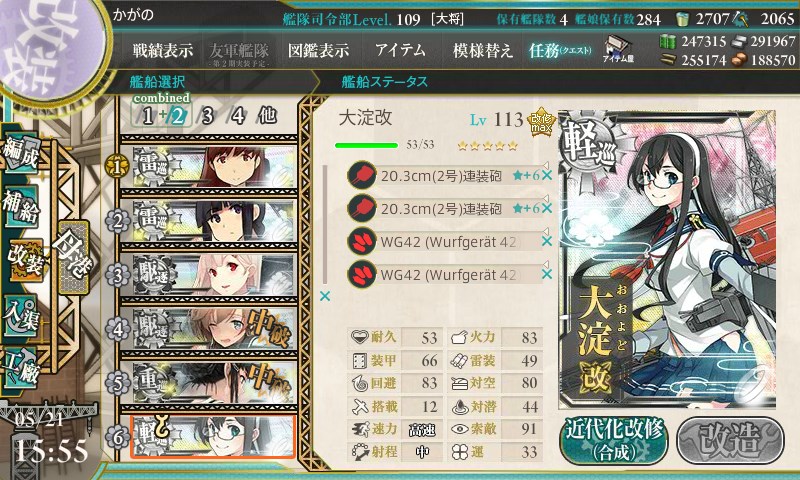Clear all equipment with the lower X mark
Image resolution: width=800 pixels, height=480 pixels.
(324, 296)
